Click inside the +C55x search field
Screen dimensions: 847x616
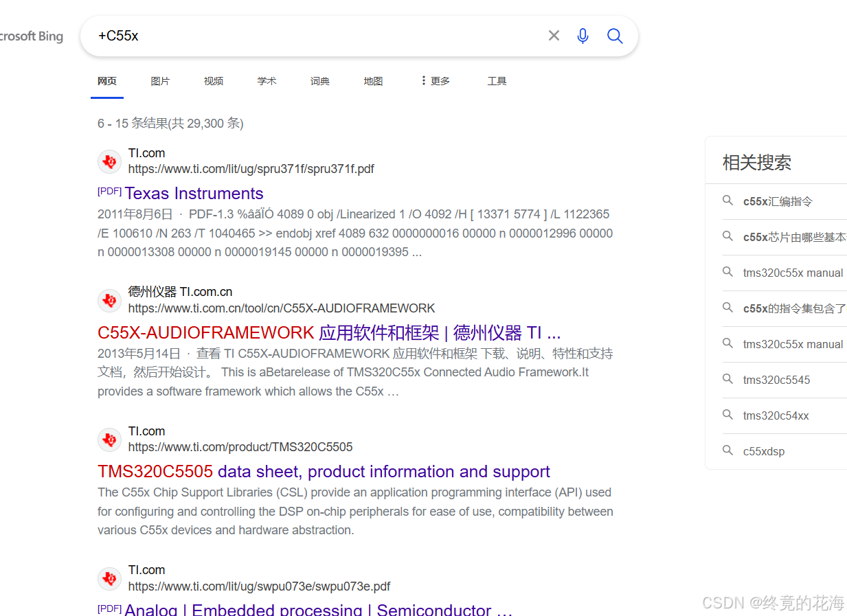pos(316,36)
